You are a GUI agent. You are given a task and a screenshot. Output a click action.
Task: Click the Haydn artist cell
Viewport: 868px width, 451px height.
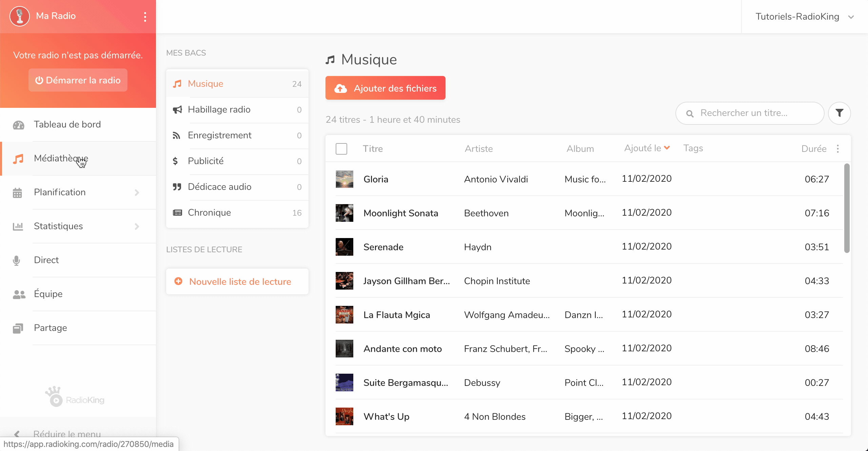tap(478, 247)
